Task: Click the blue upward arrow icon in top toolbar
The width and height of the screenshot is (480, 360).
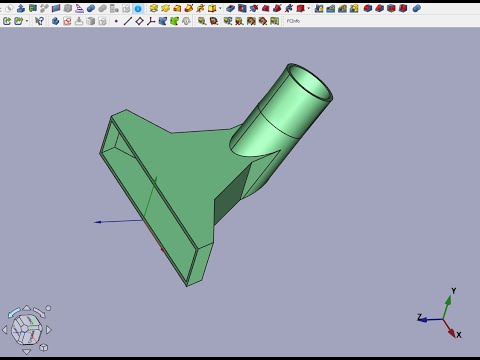Action: [21, 8]
